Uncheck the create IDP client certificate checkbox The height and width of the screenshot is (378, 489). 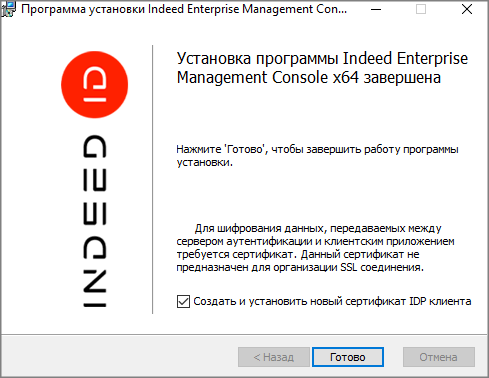(x=183, y=301)
